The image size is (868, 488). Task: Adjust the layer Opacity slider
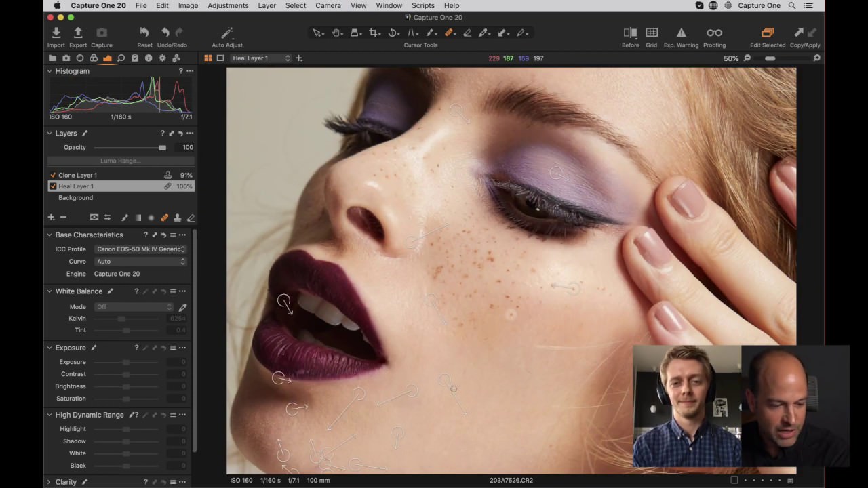[x=130, y=147]
